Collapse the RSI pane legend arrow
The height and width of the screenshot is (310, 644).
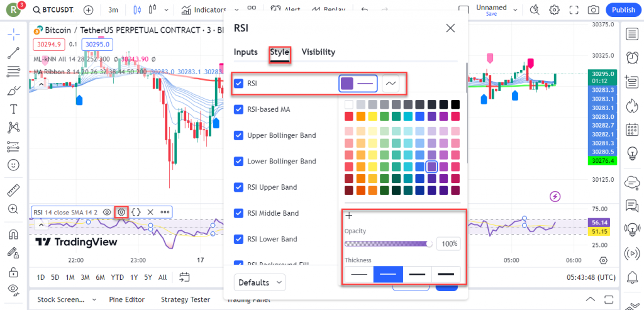click(41, 224)
